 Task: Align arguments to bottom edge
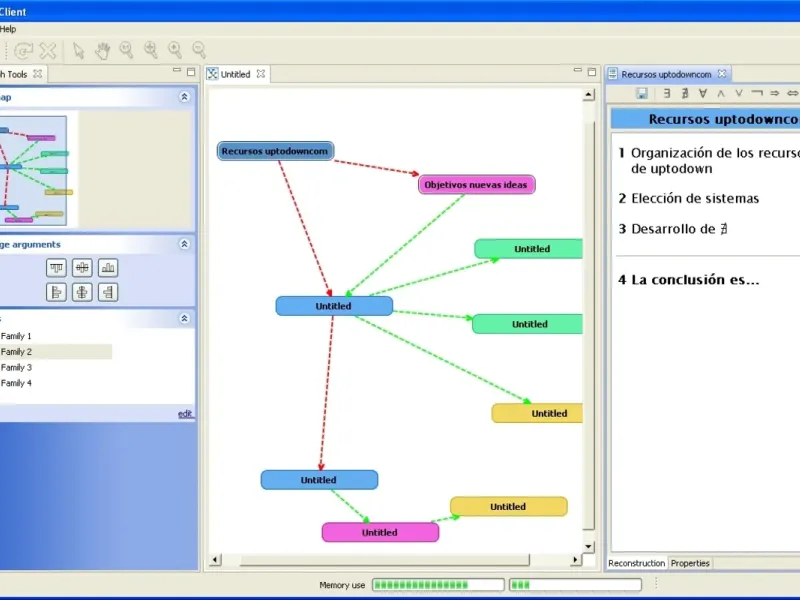pyautogui.click(x=108, y=267)
